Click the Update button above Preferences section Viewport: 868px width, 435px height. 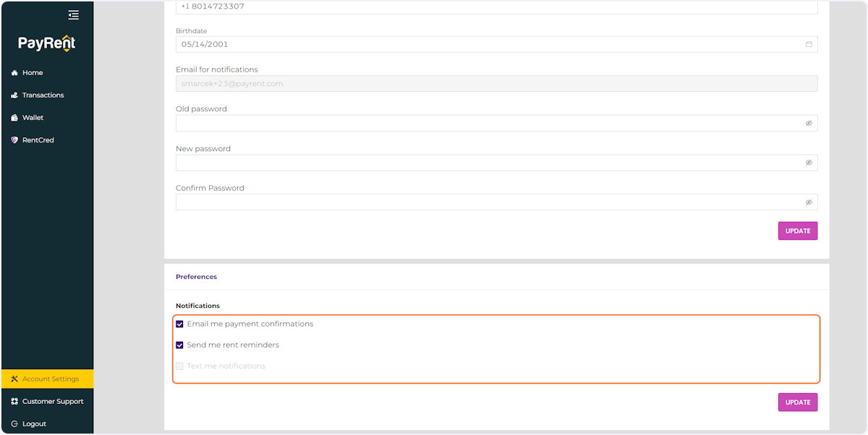[x=798, y=231]
